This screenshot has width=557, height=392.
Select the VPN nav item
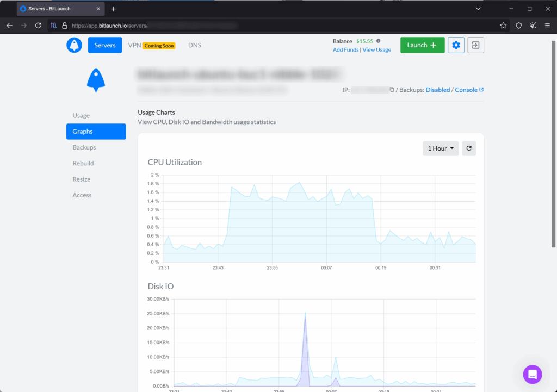click(135, 45)
